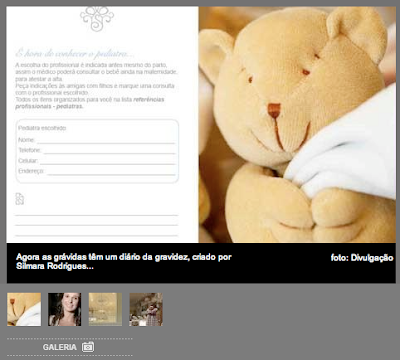Select the store interior thumbnail
The height and width of the screenshot is (360, 400).
point(105,309)
